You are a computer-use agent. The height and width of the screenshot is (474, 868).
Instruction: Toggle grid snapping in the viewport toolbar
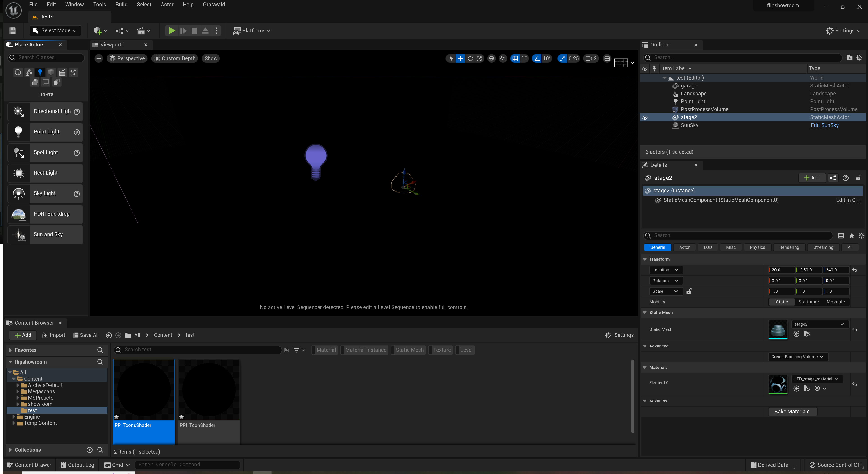[515, 59]
